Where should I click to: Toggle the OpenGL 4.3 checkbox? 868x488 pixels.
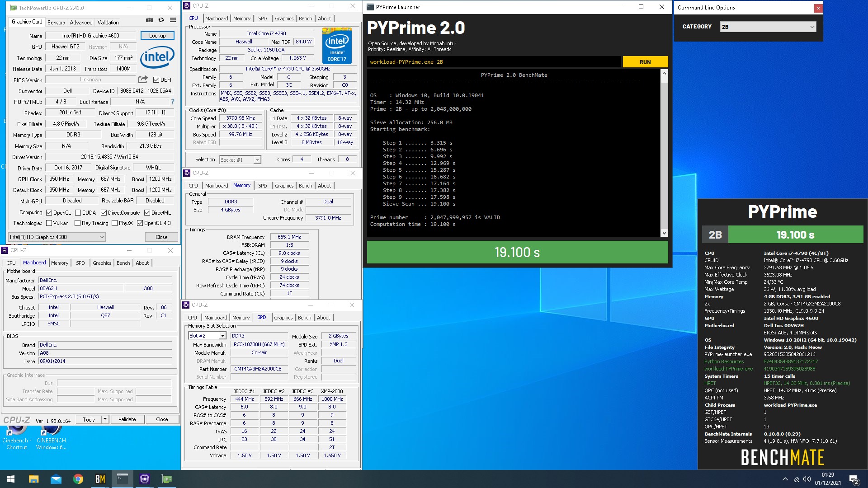(140, 223)
